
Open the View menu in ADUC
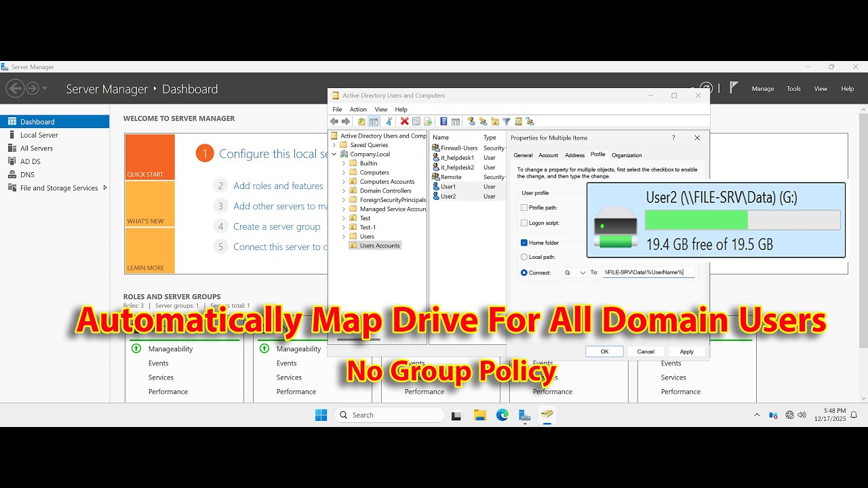(381, 109)
